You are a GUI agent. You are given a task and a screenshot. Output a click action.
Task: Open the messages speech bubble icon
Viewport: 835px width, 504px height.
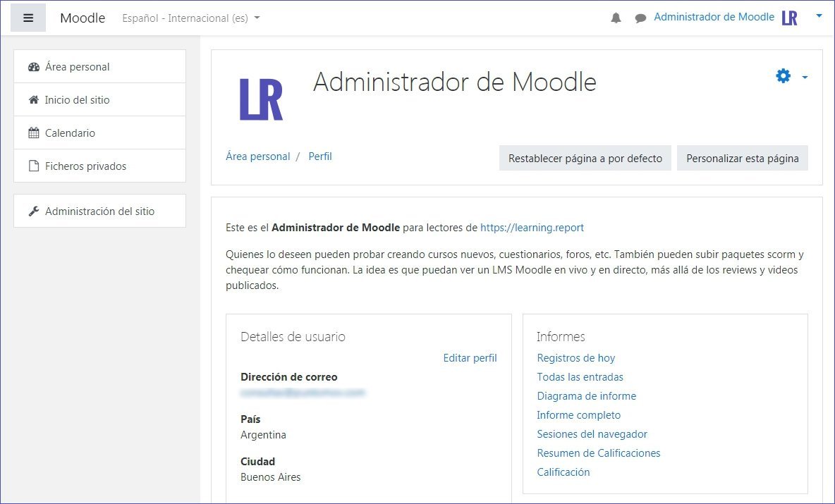(640, 18)
